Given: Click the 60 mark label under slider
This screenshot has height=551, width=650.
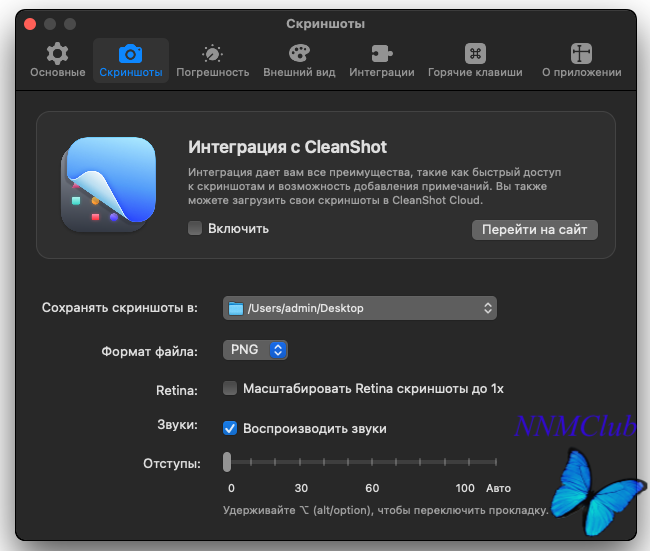Looking at the screenshot, I should [x=372, y=488].
